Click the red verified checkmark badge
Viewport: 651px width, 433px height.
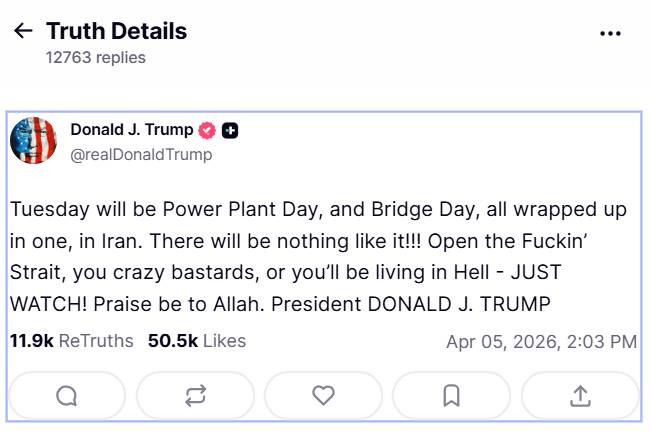[x=207, y=130]
